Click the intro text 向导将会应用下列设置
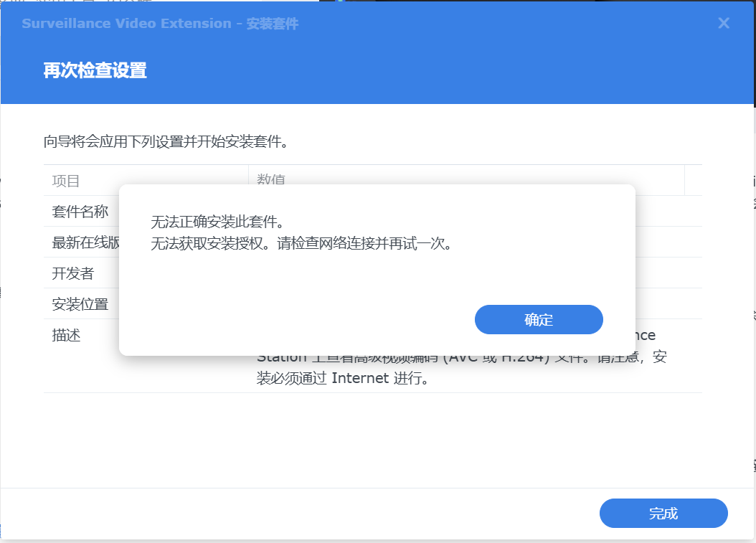 point(166,141)
